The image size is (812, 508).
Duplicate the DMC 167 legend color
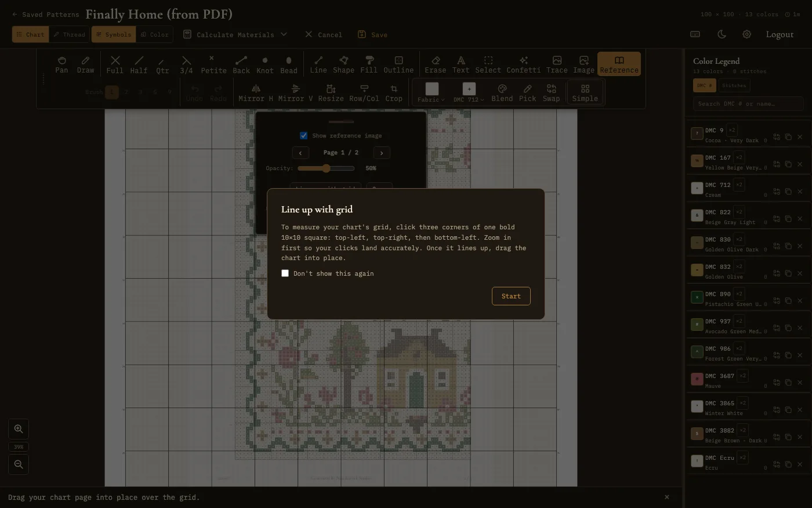tap(788, 164)
